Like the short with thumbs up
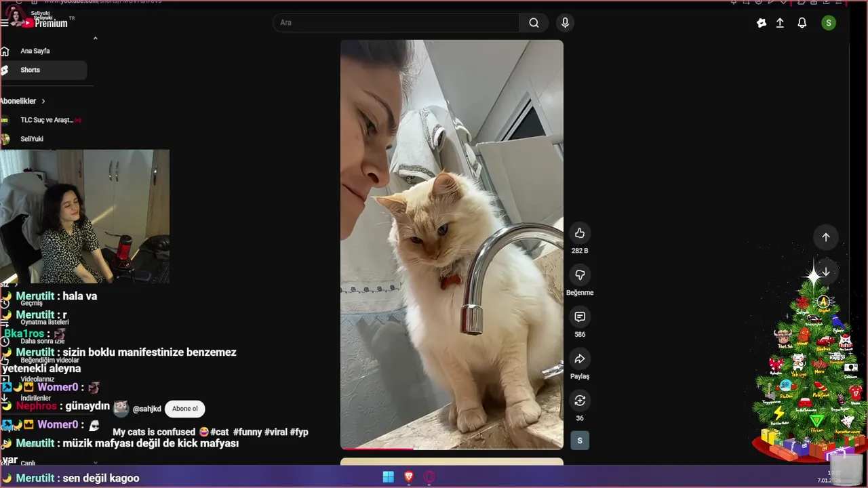 click(580, 233)
